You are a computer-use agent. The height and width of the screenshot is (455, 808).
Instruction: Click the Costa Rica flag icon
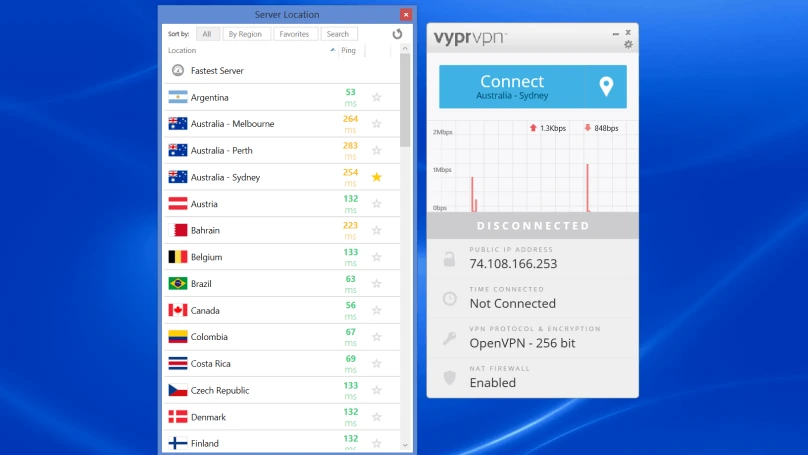pos(178,363)
